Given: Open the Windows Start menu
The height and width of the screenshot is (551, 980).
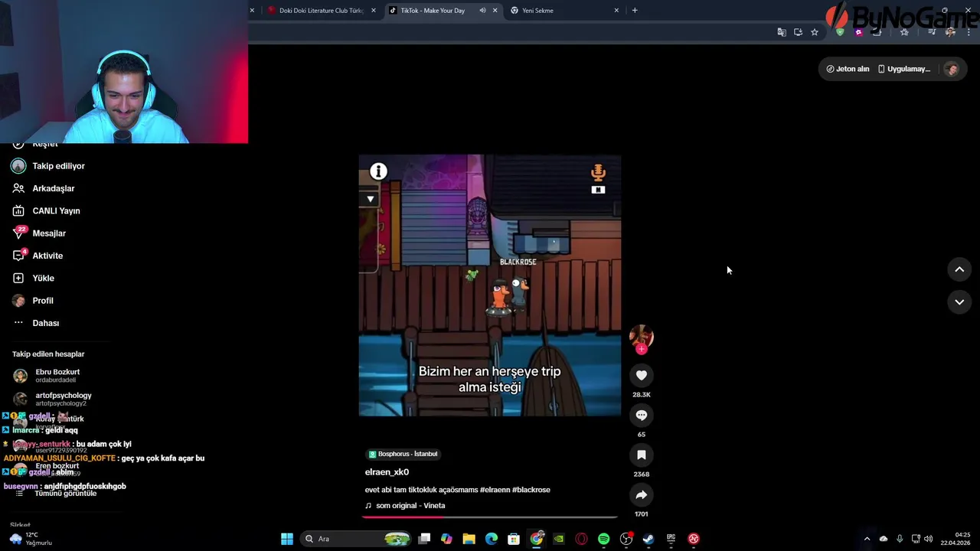Looking at the screenshot, I should tap(287, 539).
